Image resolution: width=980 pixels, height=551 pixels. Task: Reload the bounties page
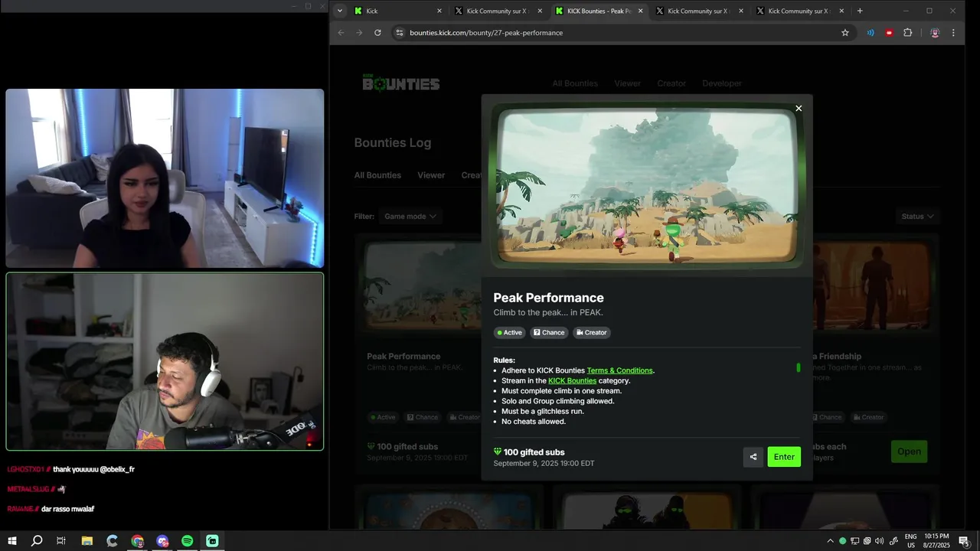377,33
